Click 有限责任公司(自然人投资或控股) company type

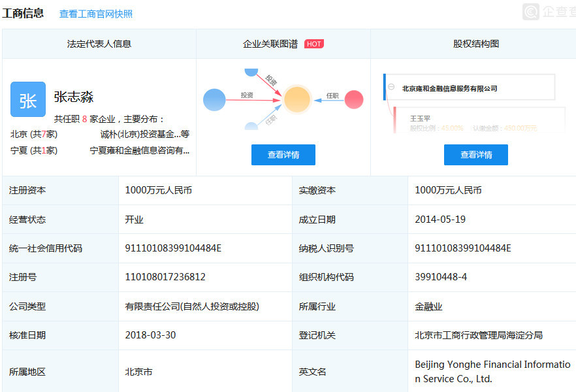pyautogui.click(x=192, y=306)
